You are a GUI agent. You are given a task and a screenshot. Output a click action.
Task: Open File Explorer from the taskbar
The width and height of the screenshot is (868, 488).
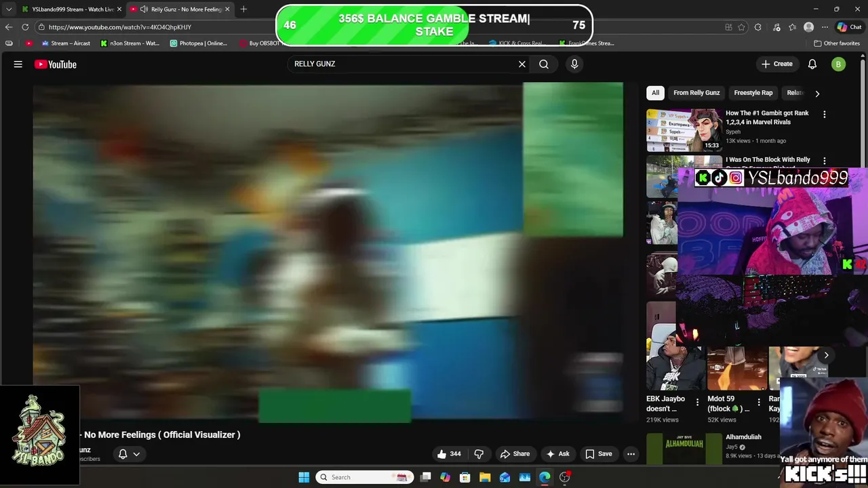point(485,477)
